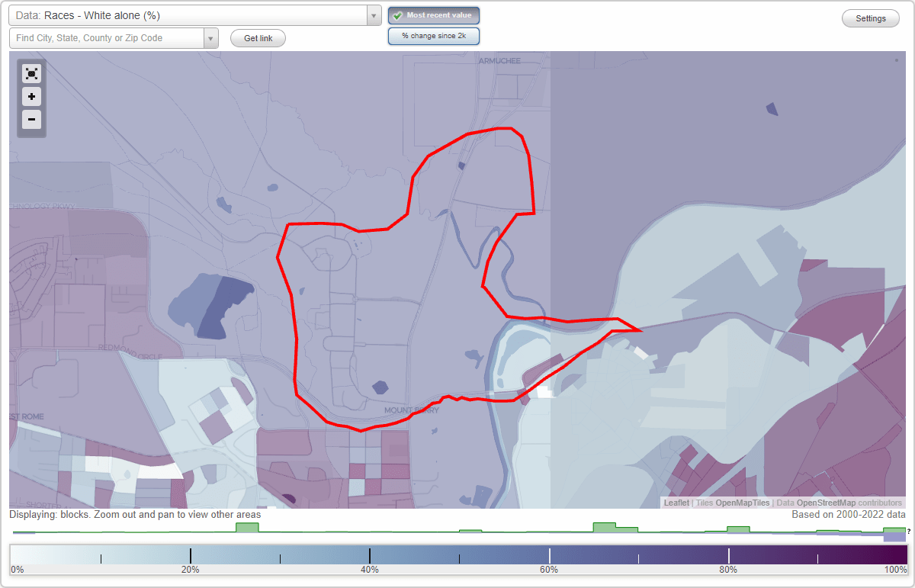
Task: Select the Most recent value option
Action: coord(434,15)
